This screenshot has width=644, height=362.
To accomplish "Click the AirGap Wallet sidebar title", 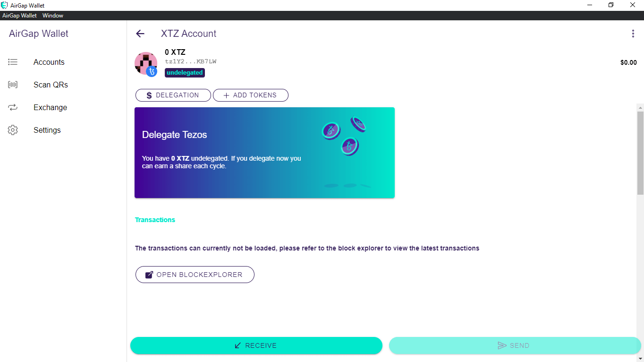I will pos(39,34).
